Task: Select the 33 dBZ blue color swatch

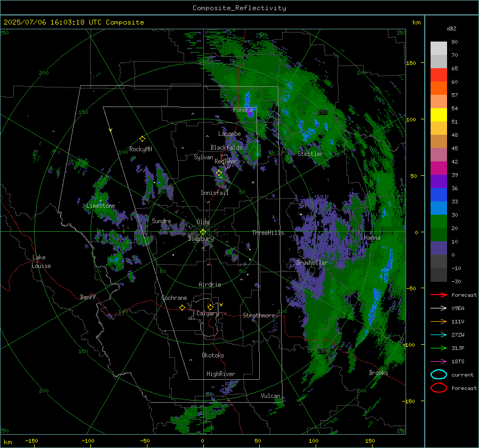Action: [x=439, y=194]
